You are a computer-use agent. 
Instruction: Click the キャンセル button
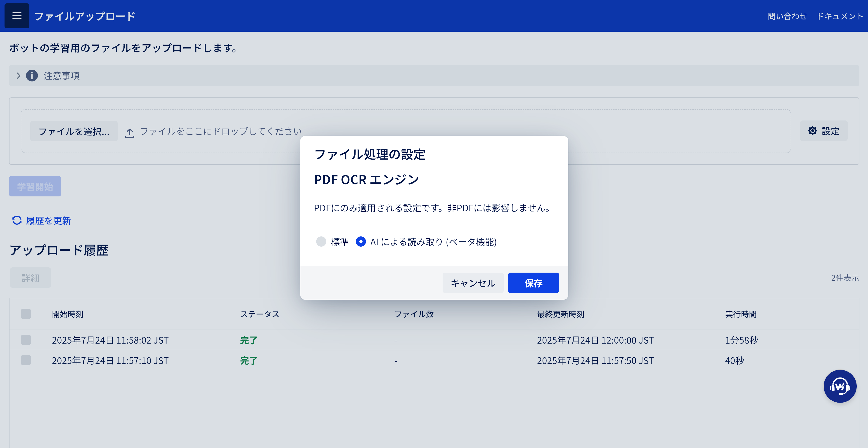(473, 283)
